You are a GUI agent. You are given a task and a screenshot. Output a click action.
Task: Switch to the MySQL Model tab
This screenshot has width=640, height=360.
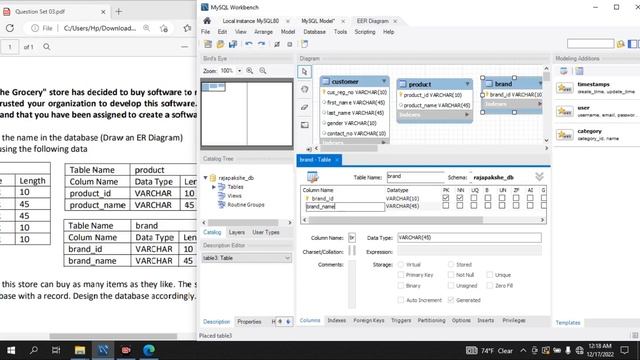coord(318,21)
